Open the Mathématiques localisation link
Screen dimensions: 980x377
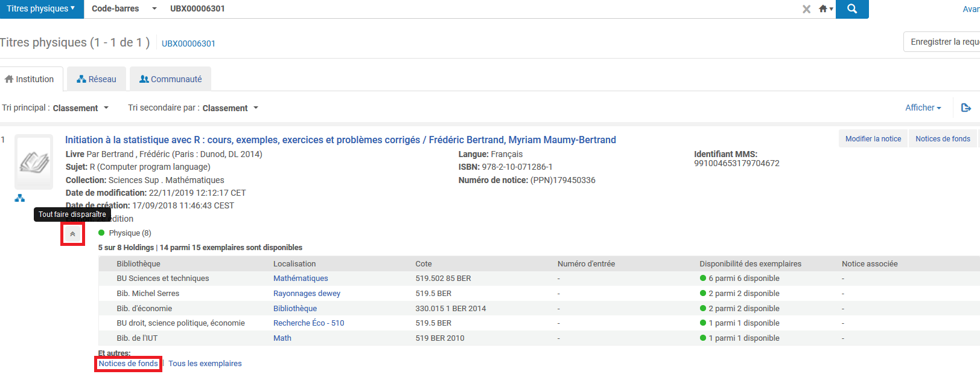pos(301,279)
